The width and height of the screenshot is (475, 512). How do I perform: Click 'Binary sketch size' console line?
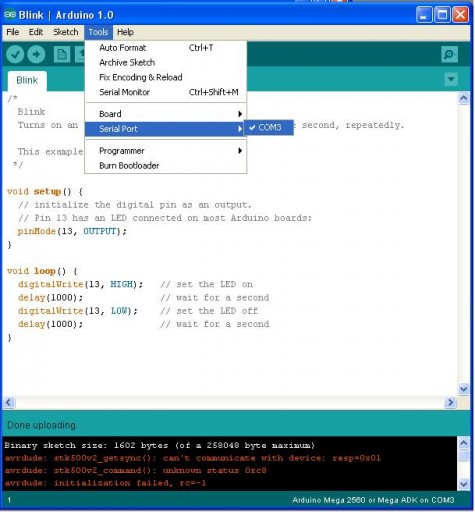pyautogui.click(x=159, y=446)
